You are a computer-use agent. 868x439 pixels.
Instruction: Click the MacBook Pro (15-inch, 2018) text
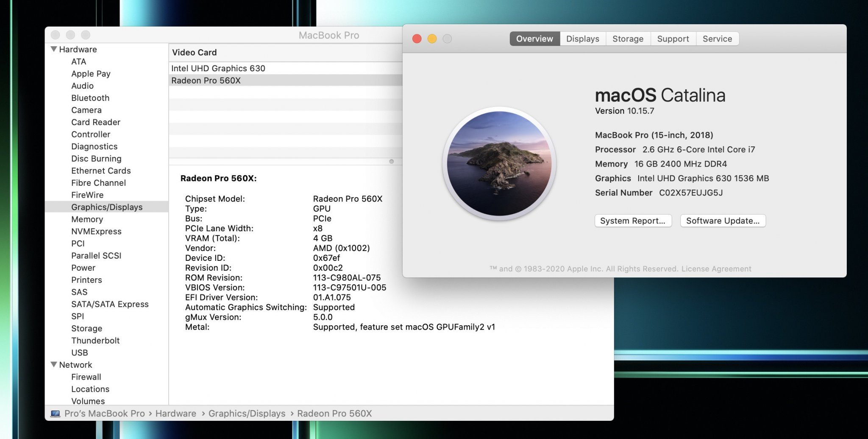(x=654, y=135)
